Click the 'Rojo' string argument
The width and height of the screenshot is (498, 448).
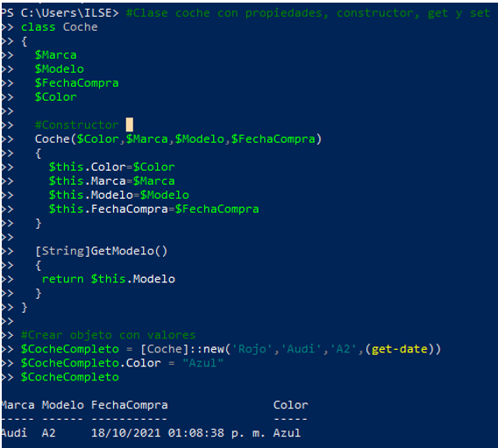pos(252,349)
